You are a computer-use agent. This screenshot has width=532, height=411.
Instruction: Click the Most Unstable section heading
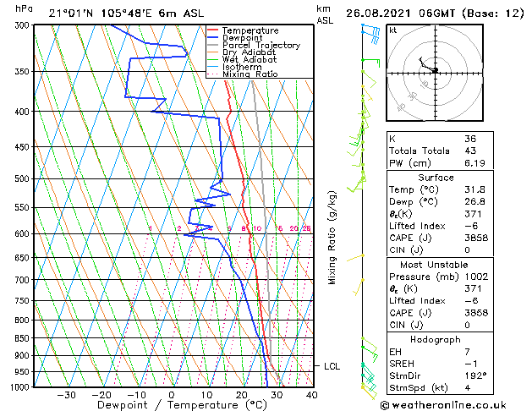tap(434, 265)
